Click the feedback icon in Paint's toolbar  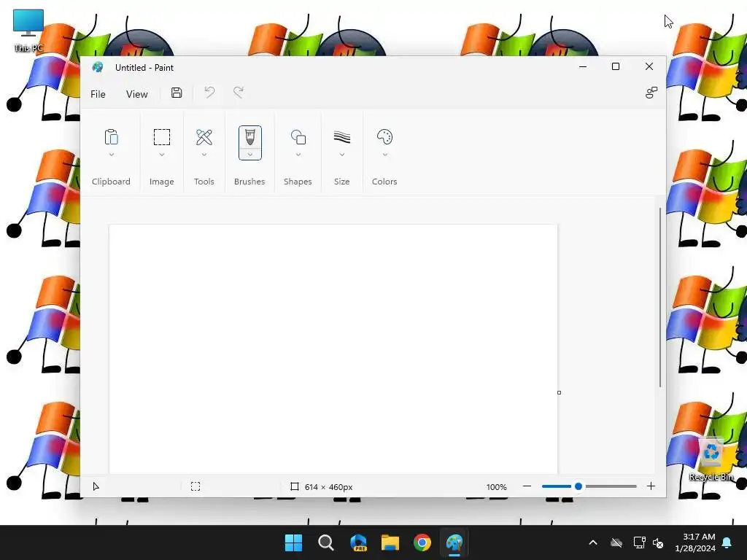651,93
